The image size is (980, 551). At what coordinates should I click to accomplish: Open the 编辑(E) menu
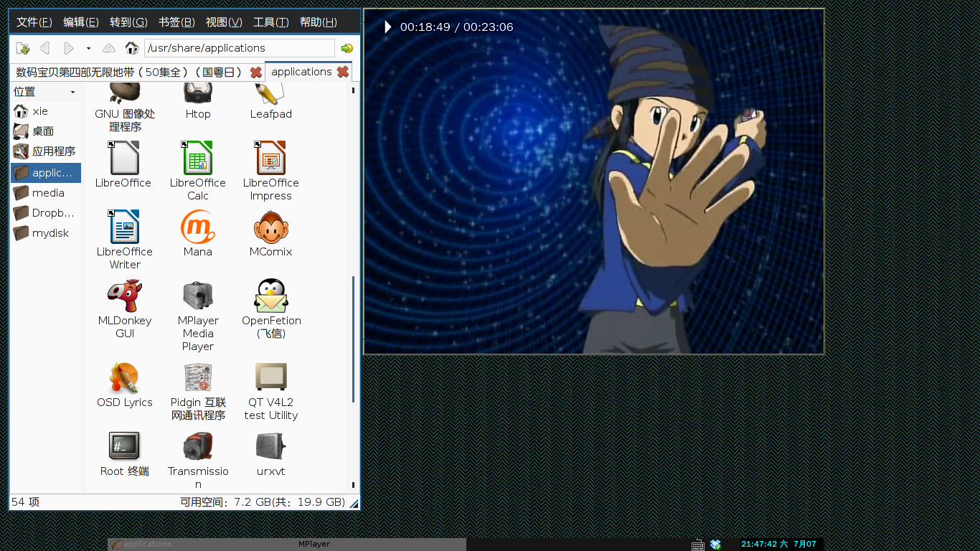pos(81,22)
